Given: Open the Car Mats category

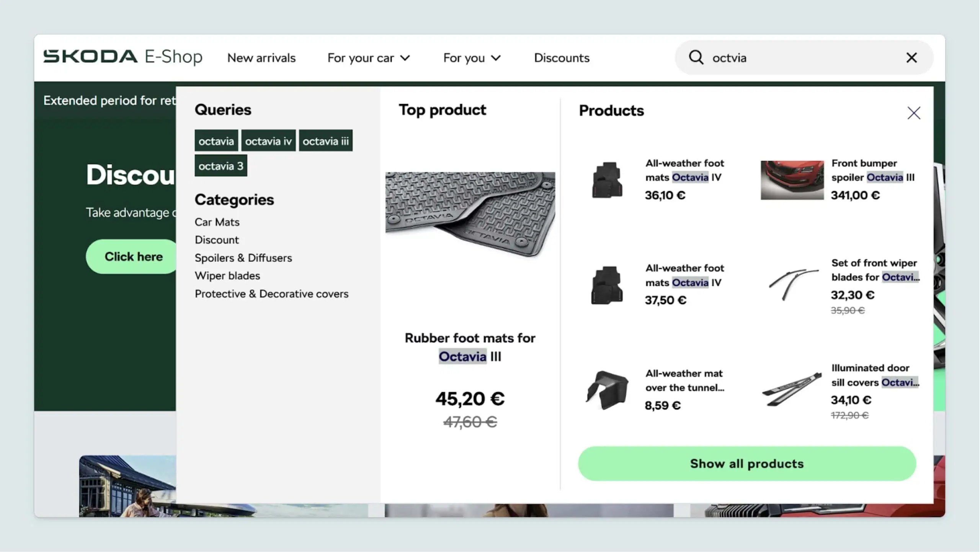Looking at the screenshot, I should 217,222.
